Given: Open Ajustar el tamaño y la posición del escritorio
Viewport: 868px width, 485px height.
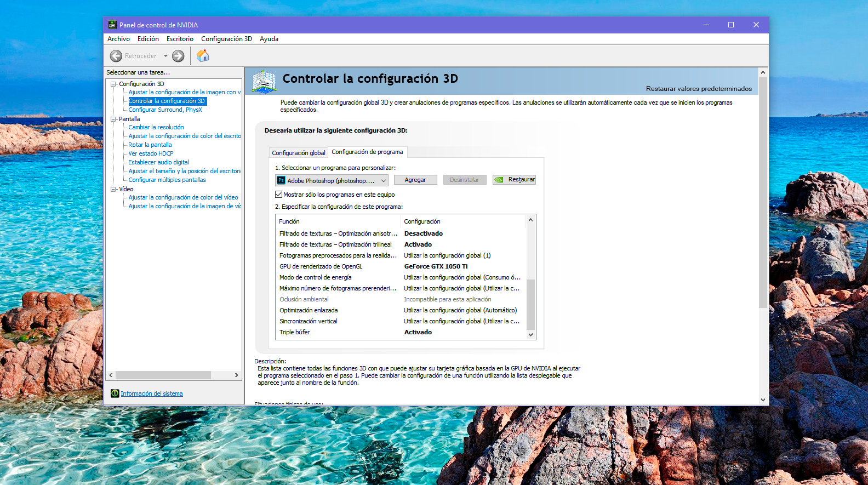Looking at the screenshot, I should tap(185, 171).
